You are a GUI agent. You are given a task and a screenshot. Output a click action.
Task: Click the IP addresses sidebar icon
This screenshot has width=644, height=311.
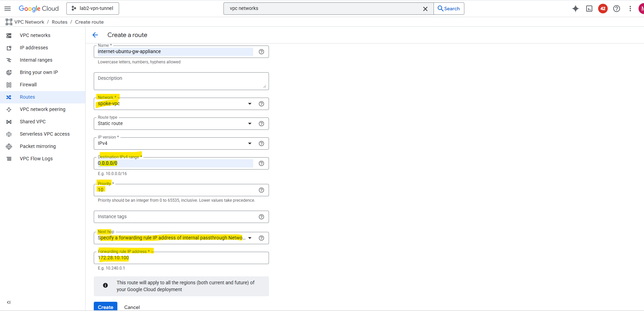tap(9, 48)
